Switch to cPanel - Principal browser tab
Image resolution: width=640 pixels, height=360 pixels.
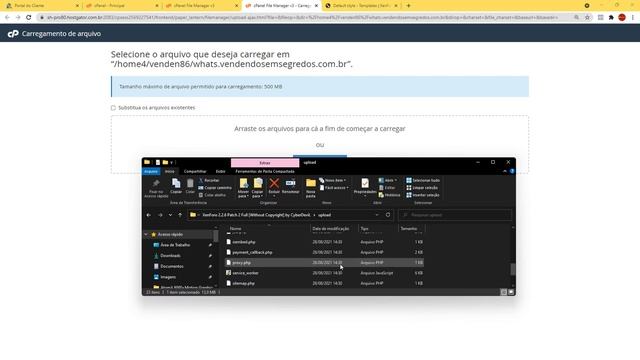122,6
